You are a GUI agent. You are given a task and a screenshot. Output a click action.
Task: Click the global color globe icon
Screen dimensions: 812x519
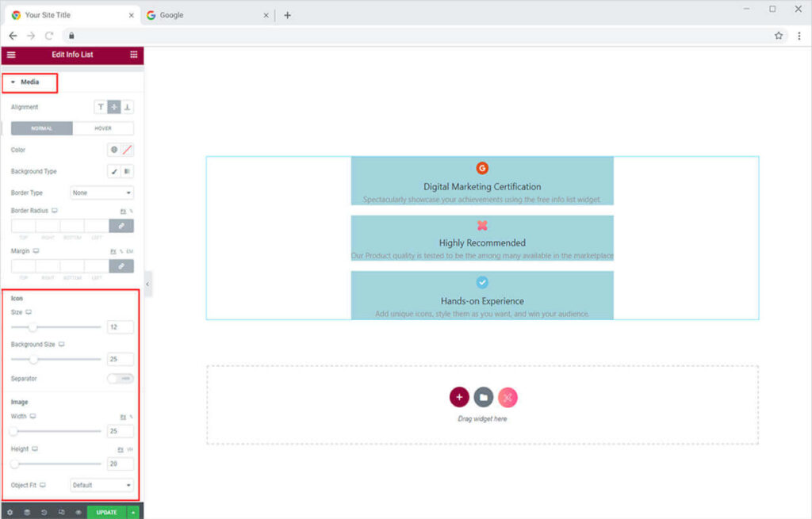[x=114, y=150]
